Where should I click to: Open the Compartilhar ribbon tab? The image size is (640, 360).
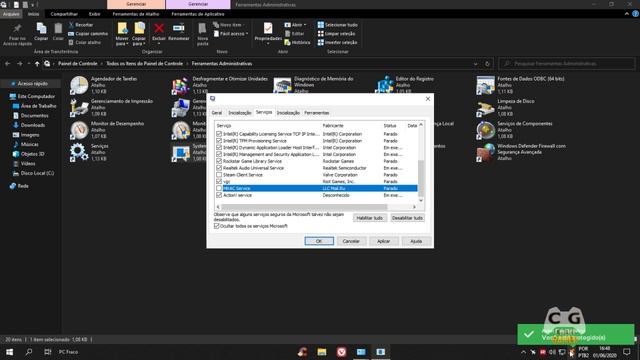64,14
